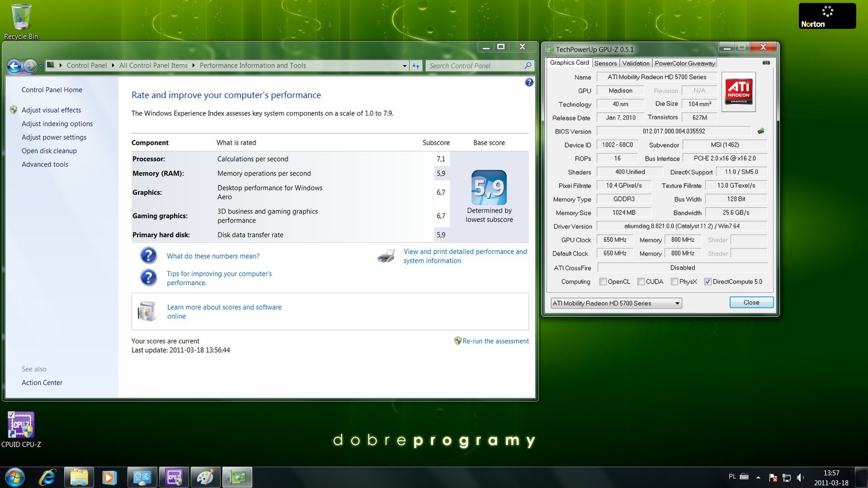Click the Search Control Panel field
Screen dimensions: 868x488
(475, 66)
